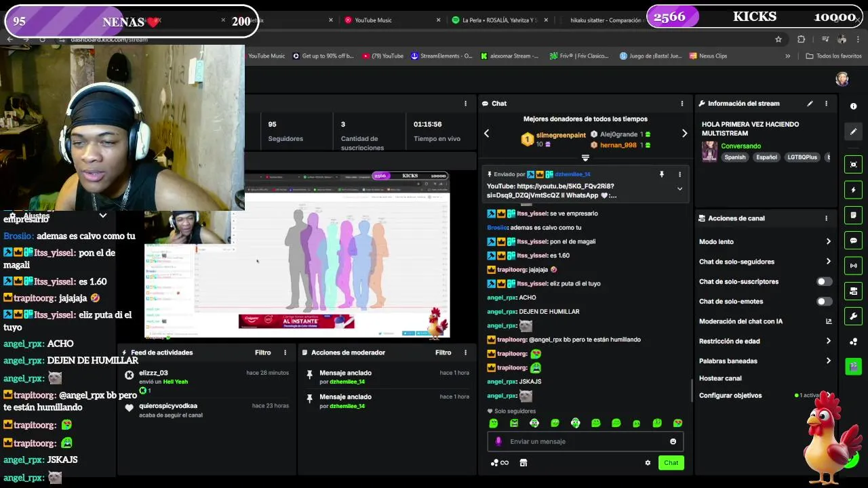This screenshot has width=868, height=488.
Task: Open Acciones de moderador options menu
Action: [x=465, y=352]
